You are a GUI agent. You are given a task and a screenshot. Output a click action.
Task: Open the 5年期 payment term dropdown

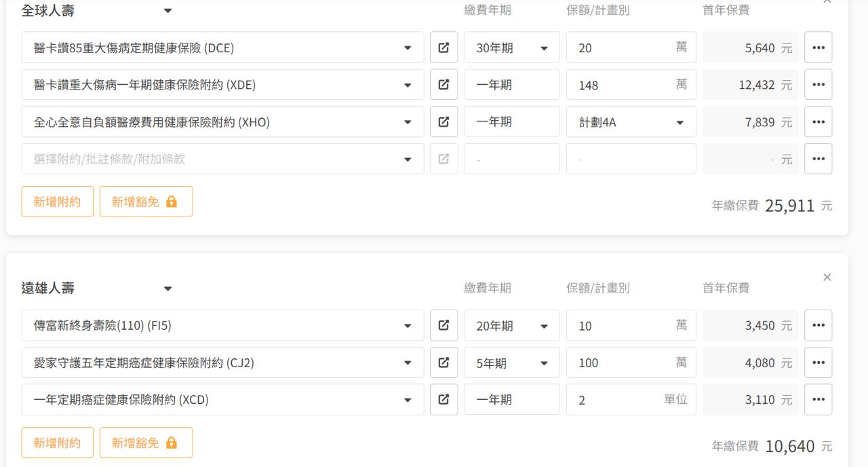[x=511, y=363]
